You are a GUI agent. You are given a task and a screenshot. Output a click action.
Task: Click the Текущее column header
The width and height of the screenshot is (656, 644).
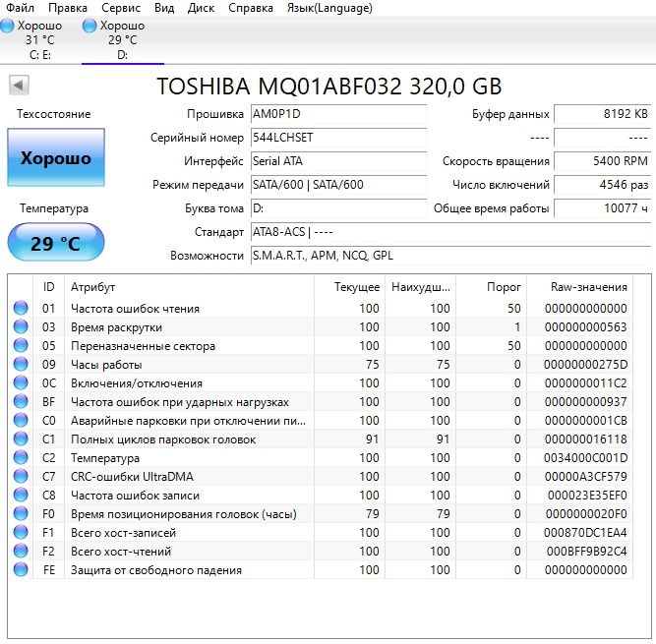click(x=349, y=287)
